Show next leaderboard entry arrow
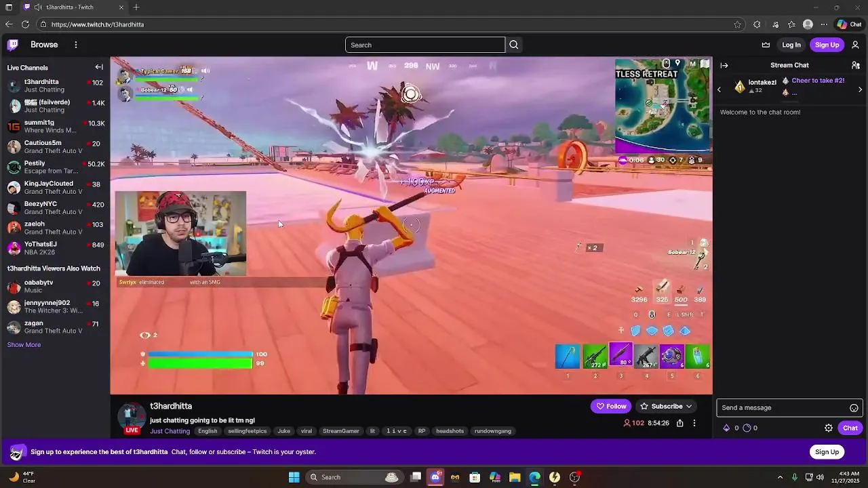This screenshot has height=488, width=868. tap(860, 89)
